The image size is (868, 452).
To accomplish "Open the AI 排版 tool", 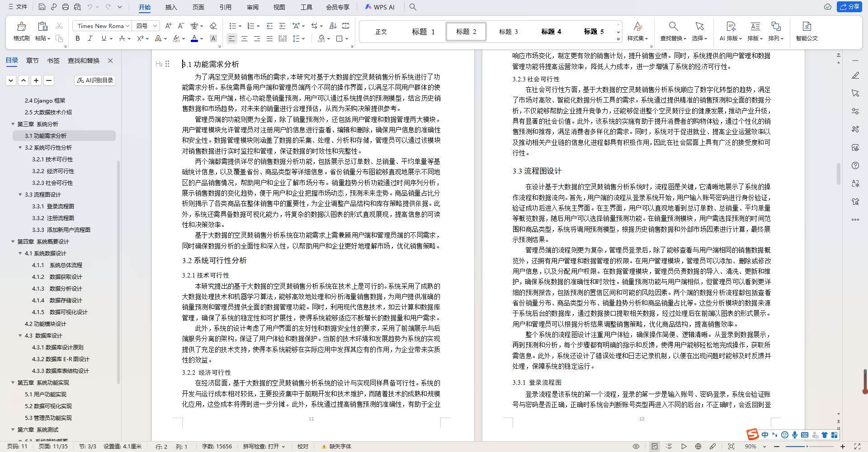I will click(731, 31).
